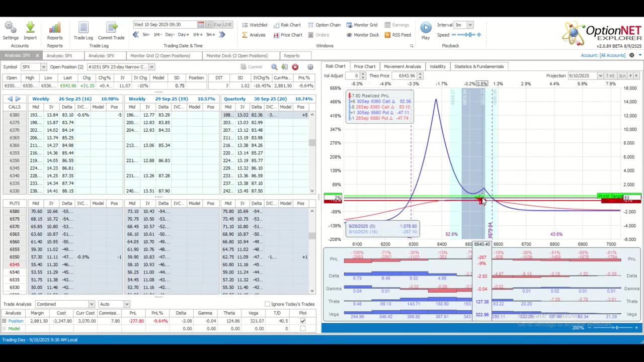The image size is (644, 362).
Task: Open the Risk Chart window from the toolbar
Action: 287,25
